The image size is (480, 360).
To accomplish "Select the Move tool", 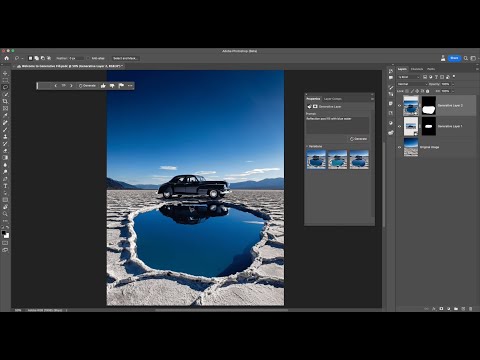I will (5, 73).
